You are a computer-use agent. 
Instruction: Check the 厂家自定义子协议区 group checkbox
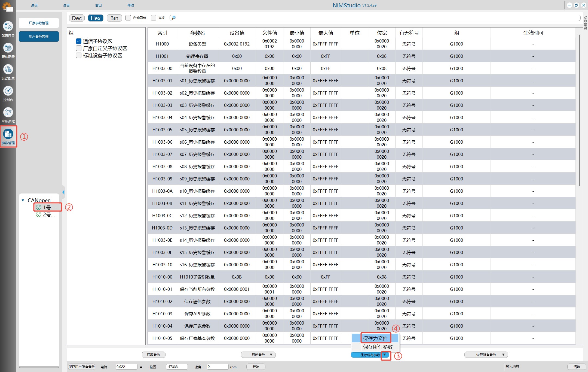coord(79,48)
